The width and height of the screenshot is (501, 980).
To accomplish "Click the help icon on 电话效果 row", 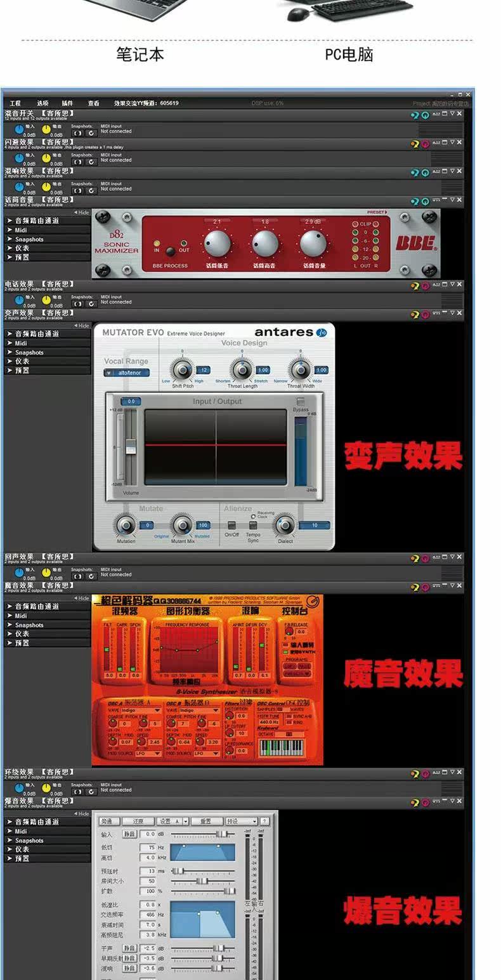I will [415, 287].
